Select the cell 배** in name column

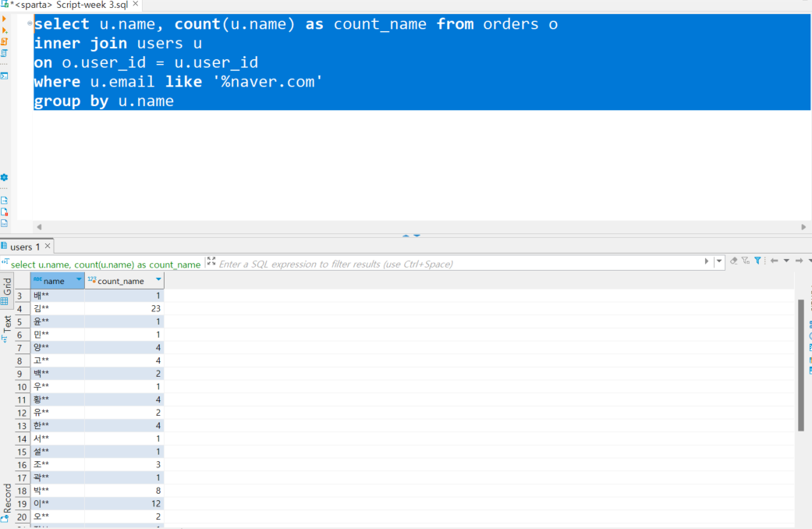(x=58, y=296)
